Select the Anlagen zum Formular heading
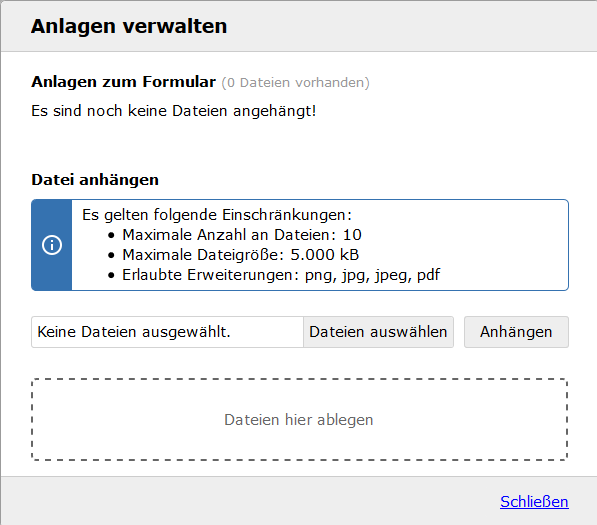 point(124,82)
